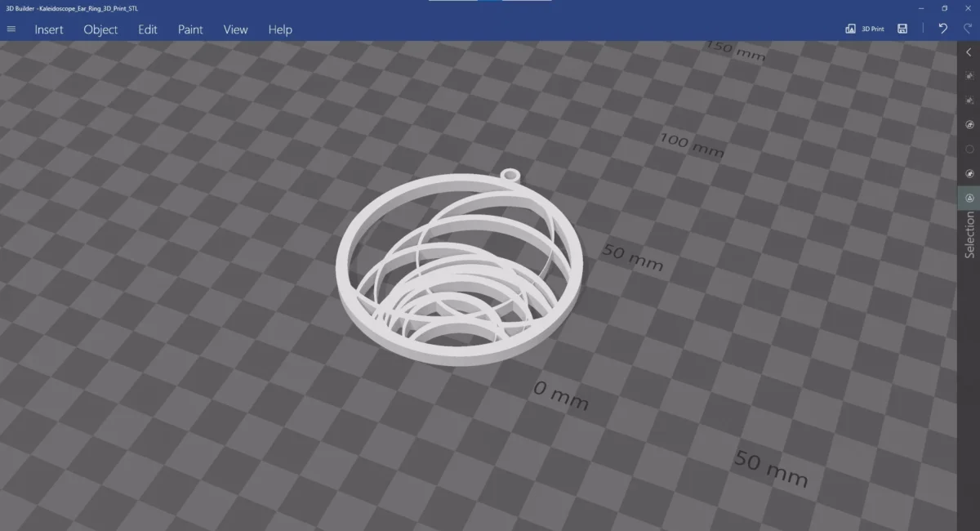The image size is (980, 531).
Task: Click the highlighted triangle-in-circle sidebar icon
Action: pyautogui.click(x=969, y=198)
